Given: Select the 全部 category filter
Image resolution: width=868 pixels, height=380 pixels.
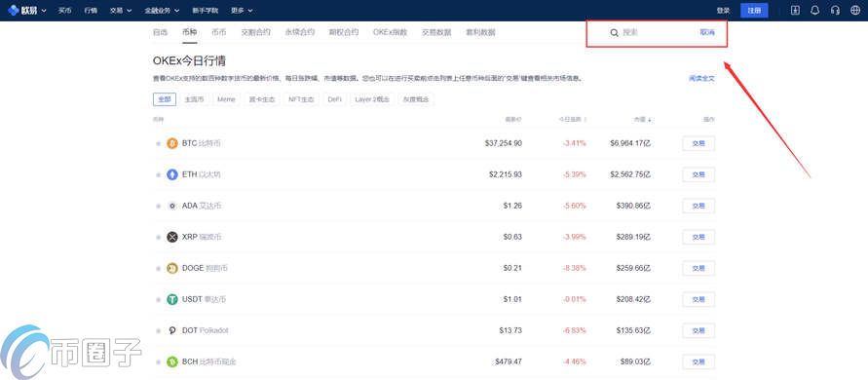Looking at the screenshot, I should 165,99.
